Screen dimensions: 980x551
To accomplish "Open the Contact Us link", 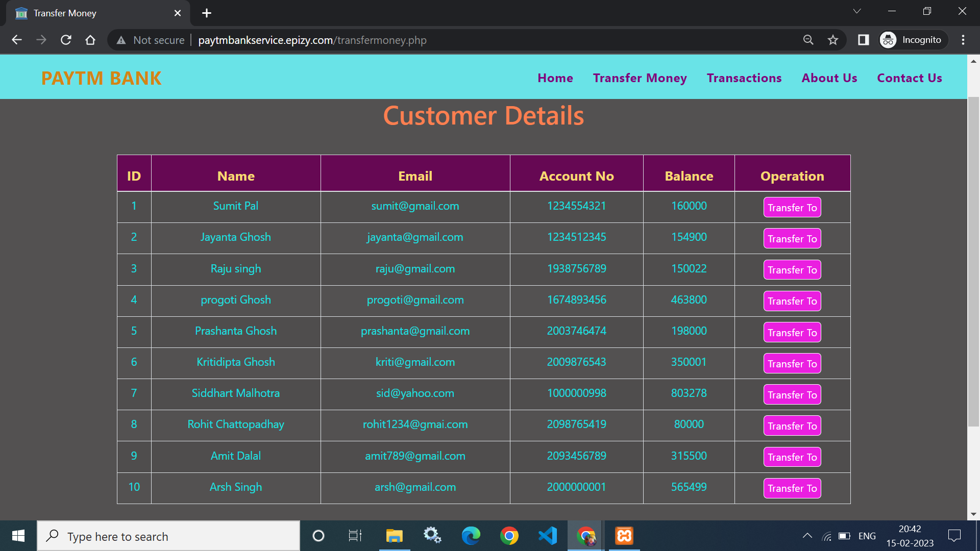I will click(910, 78).
